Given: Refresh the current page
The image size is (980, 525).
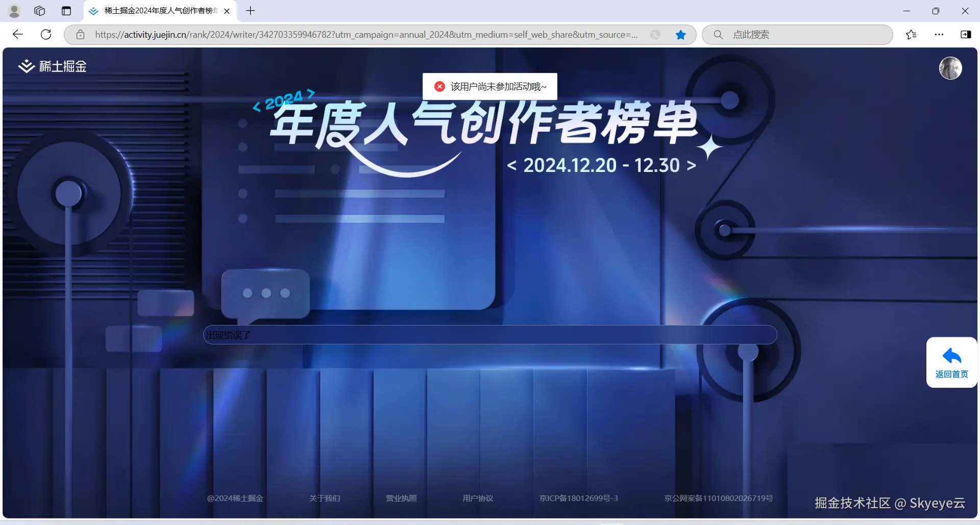Looking at the screenshot, I should coord(46,34).
